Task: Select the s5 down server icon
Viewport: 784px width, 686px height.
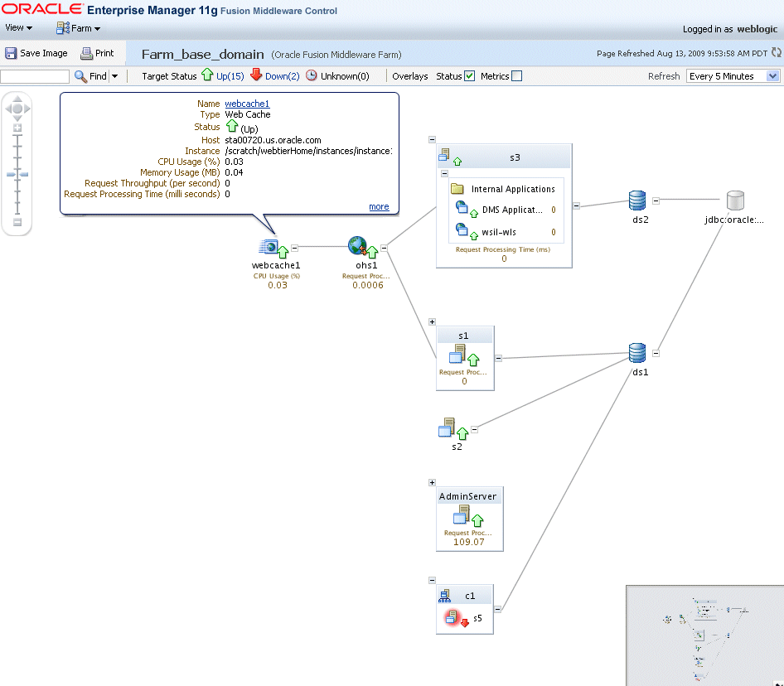Action: pyautogui.click(x=452, y=617)
